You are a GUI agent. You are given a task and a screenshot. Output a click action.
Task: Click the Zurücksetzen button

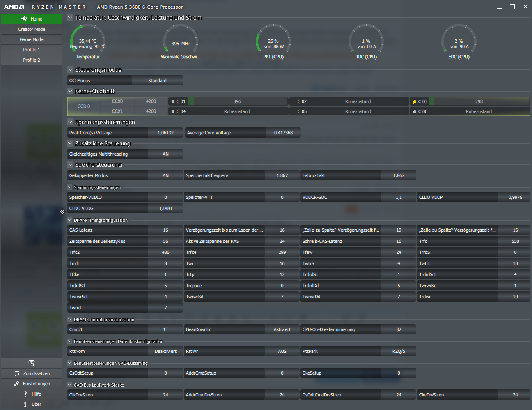click(32, 373)
